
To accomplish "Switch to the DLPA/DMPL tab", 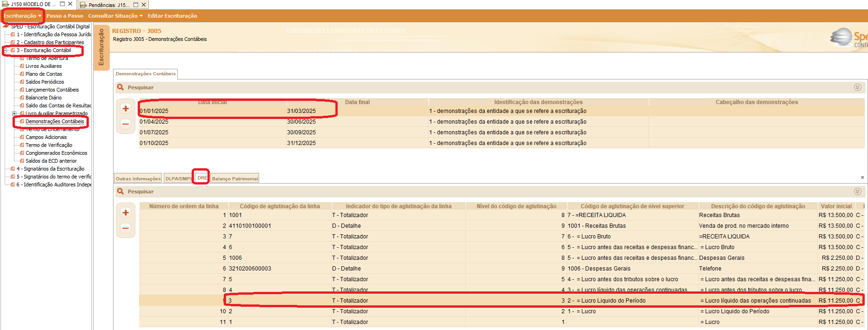I will pyautogui.click(x=178, y=178).
